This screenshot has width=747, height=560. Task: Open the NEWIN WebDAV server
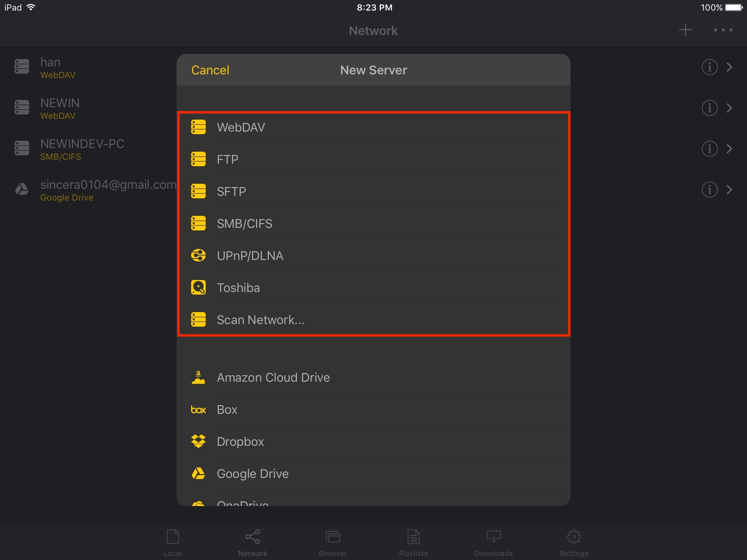point(88,108)
